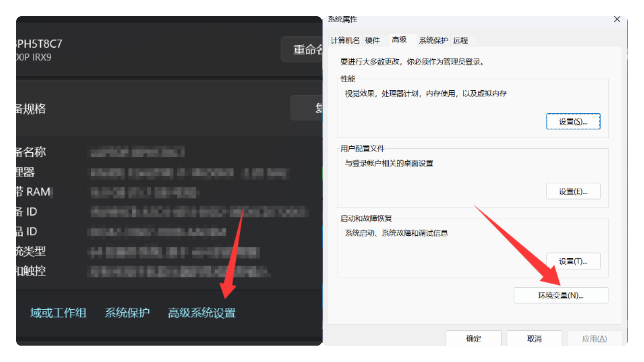
Task: Switch to the 远程 tab
Action: (x=461, y=40)
